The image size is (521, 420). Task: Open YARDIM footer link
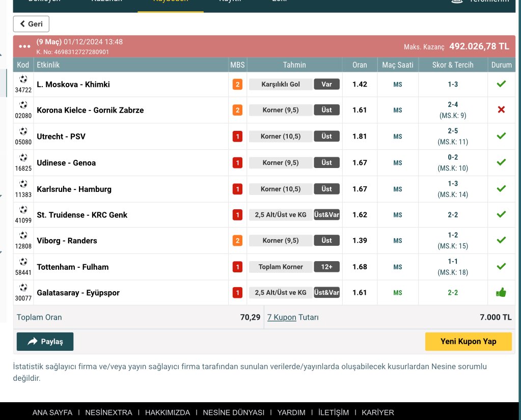coord(291,412)
